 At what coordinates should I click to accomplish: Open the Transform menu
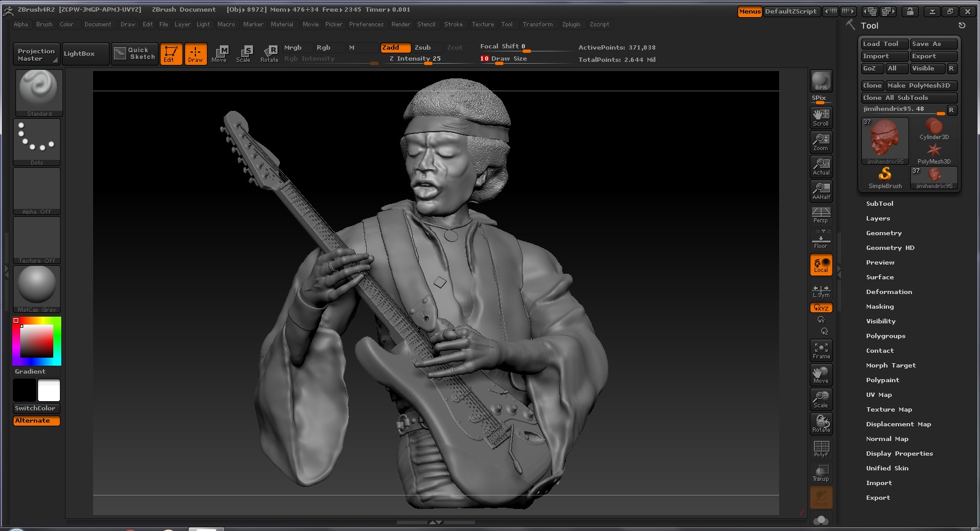tap(537, 24)
